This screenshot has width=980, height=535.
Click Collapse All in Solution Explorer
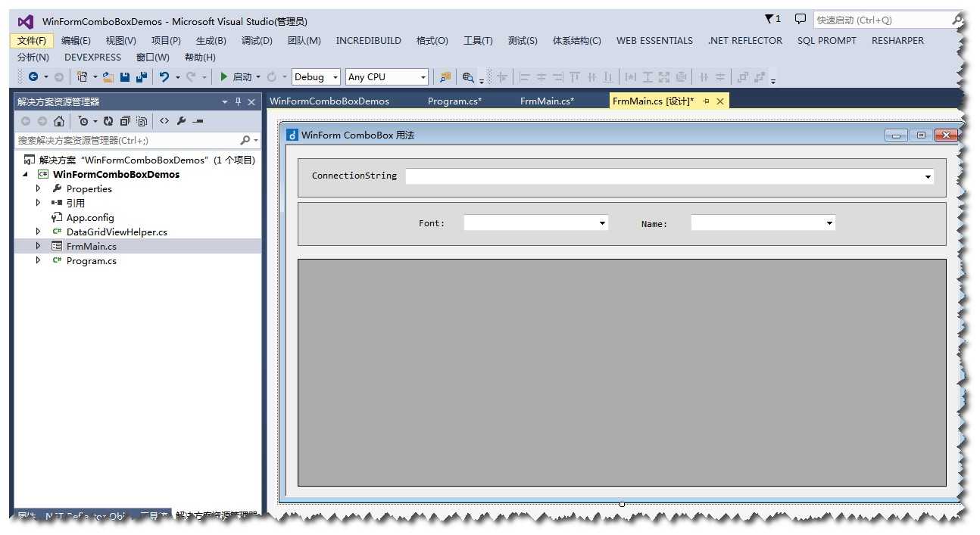[125, 121]
